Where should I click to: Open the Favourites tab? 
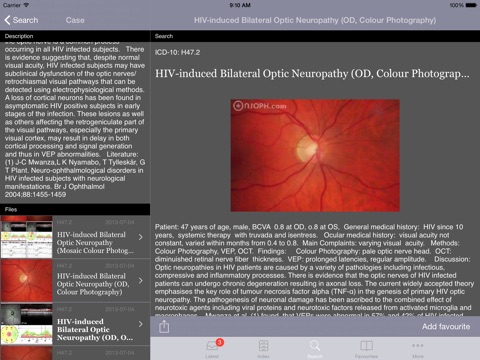(366, 349)
